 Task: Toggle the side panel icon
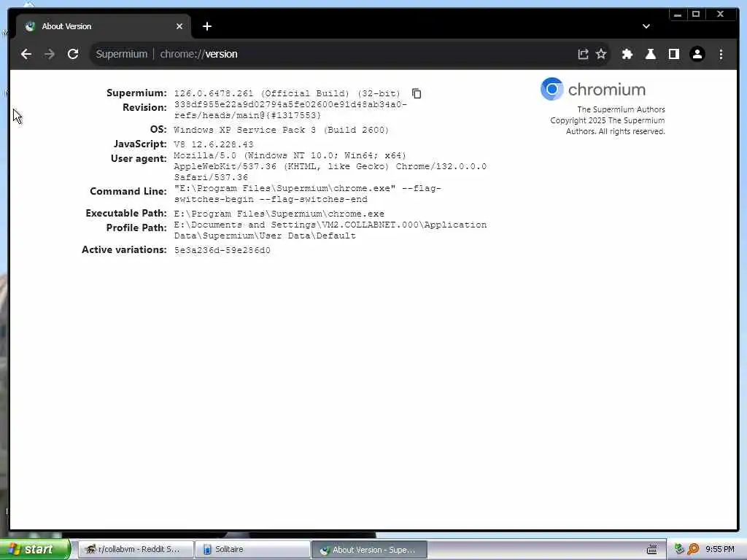pos(673,54)
